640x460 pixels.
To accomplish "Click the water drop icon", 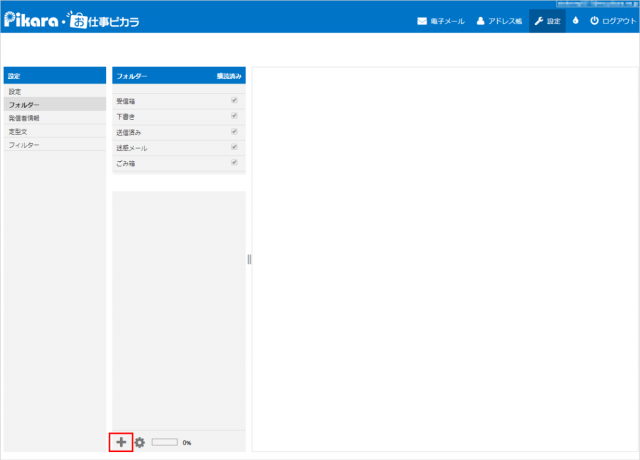I will (x=576, y=20).
